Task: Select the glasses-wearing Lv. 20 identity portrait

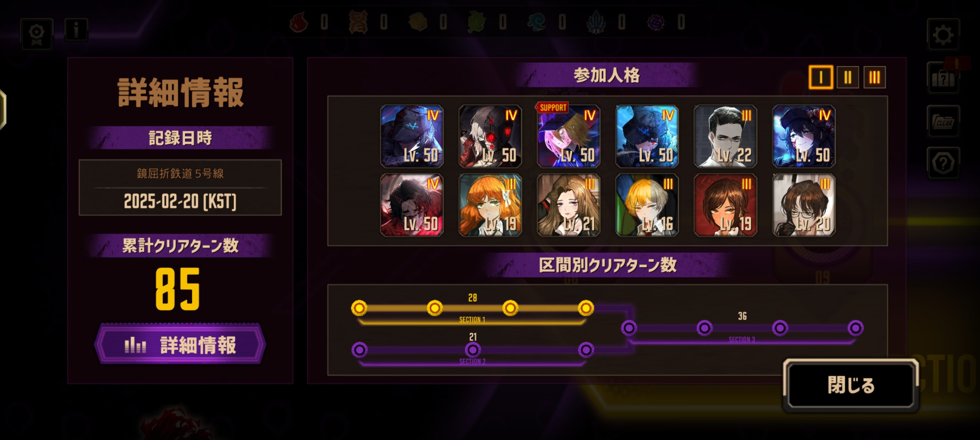Action: click(804, 205)
